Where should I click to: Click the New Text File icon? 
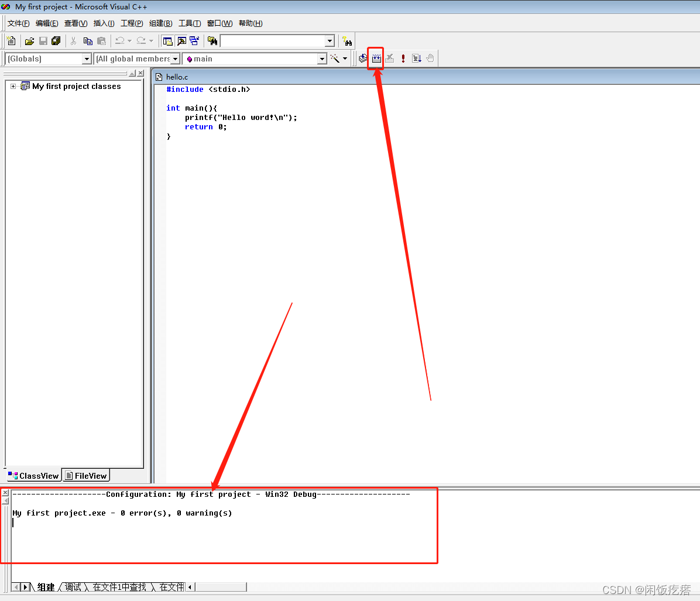click(12, 41)
